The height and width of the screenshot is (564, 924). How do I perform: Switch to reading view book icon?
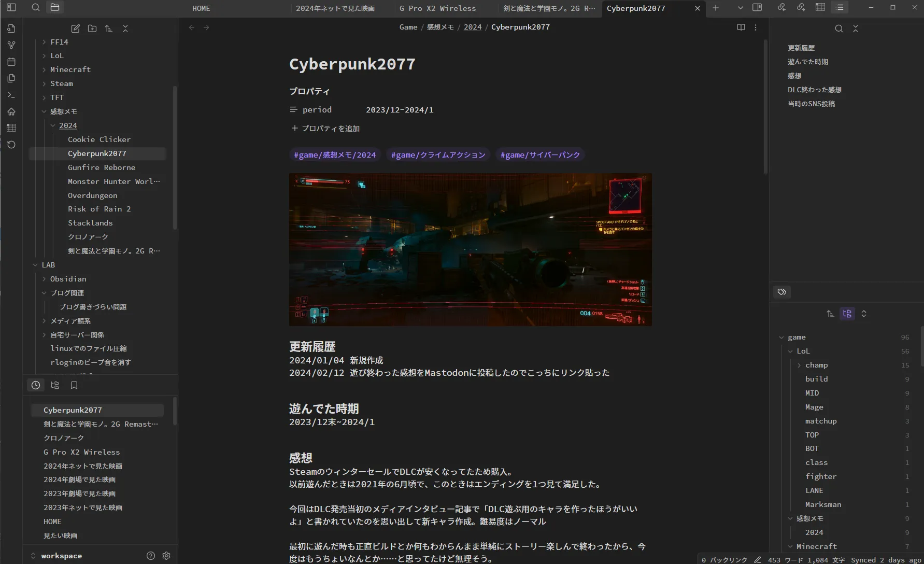click(741, 27)
